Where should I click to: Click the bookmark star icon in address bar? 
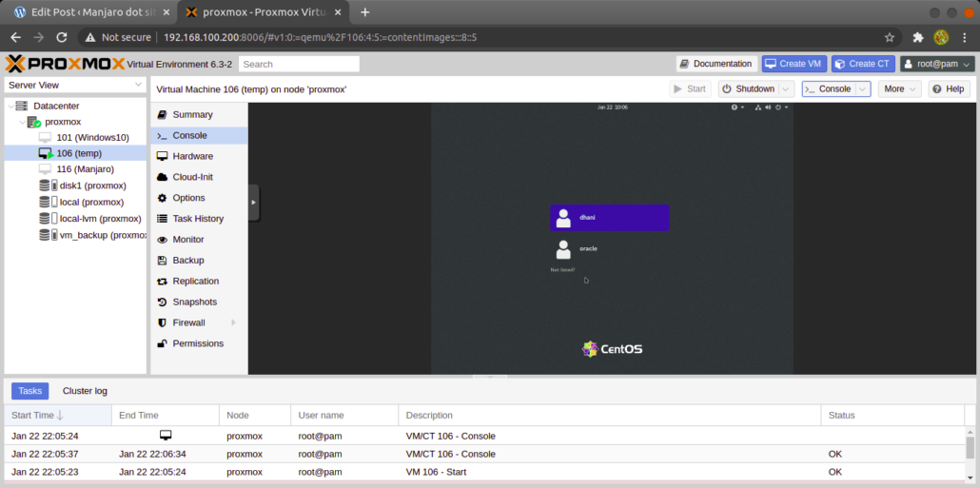click(890, 37)
